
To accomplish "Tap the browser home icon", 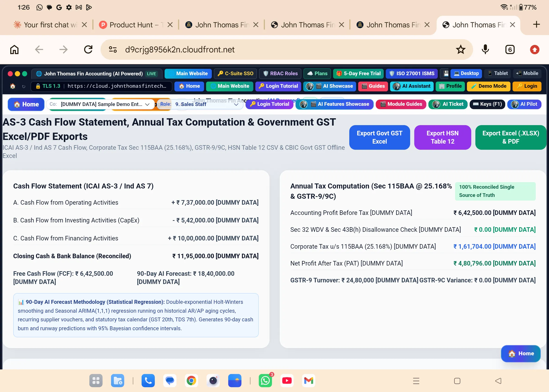I will (14, 50).
